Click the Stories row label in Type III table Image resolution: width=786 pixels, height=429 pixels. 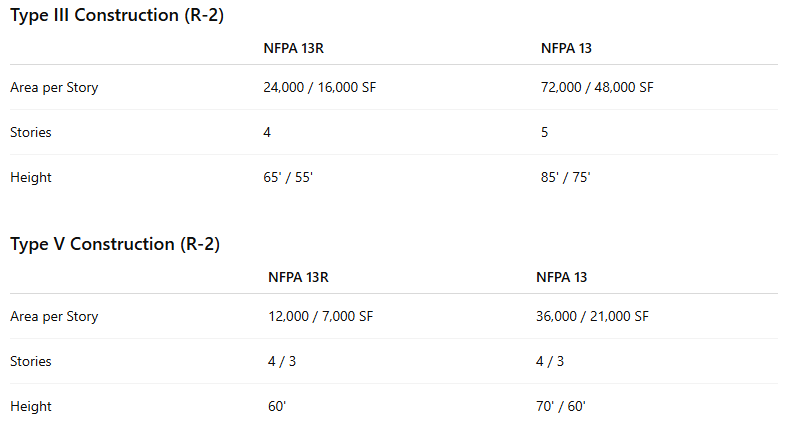31,132
